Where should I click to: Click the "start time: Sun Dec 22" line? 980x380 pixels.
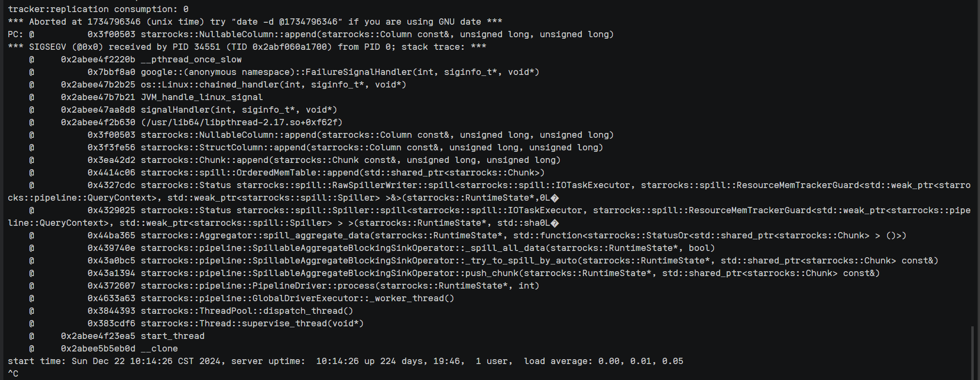345,361
